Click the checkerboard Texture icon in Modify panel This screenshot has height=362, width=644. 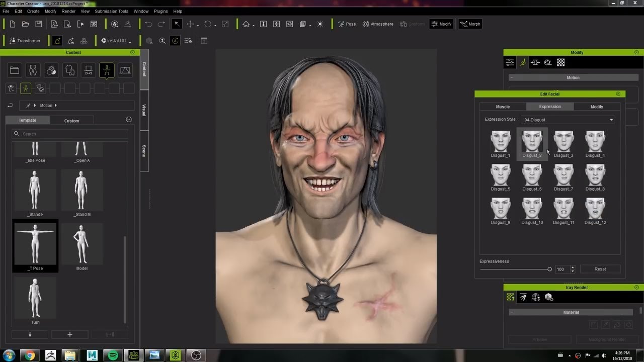pyautogui.click(x=561, y=62)
